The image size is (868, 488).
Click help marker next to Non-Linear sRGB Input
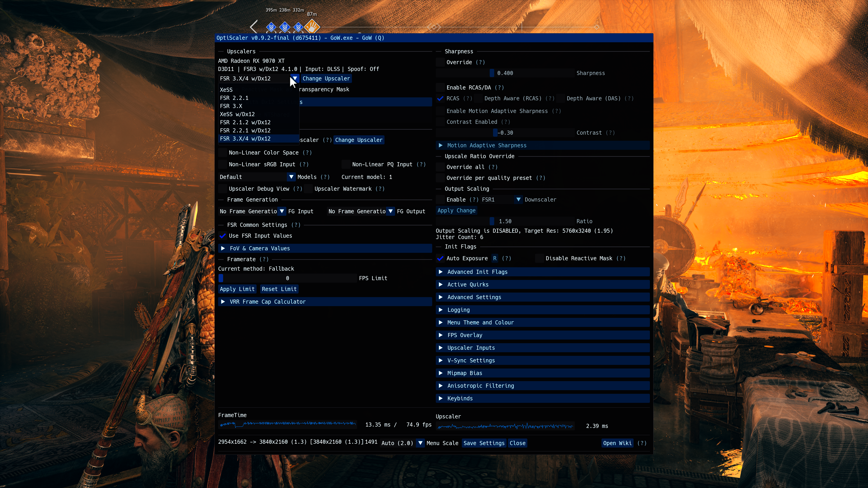click(x=304, y=164)
